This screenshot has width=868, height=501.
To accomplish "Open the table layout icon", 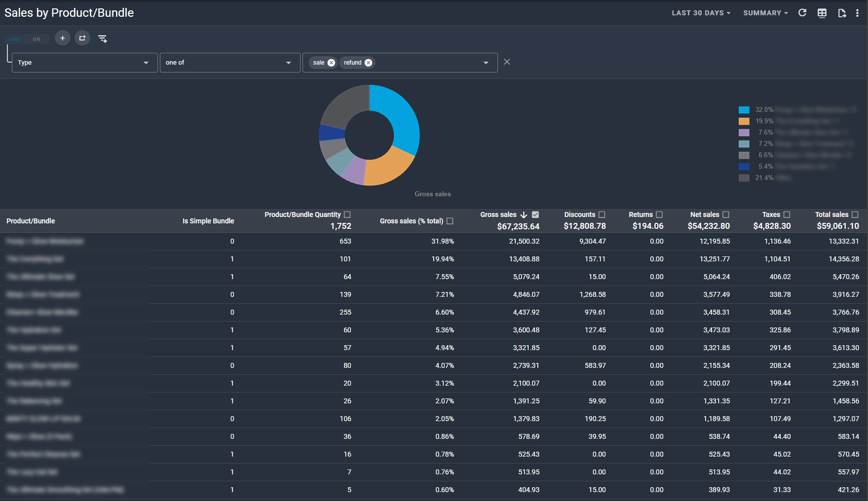I will pyautogui.click(x=822, y=13).
